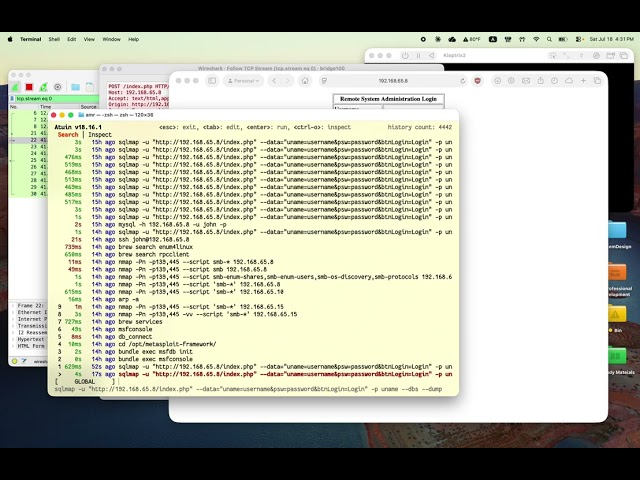Screen dimensions: 640x480
Task: Expand the Internet Protocol tree row
Action: click(13, 319)
